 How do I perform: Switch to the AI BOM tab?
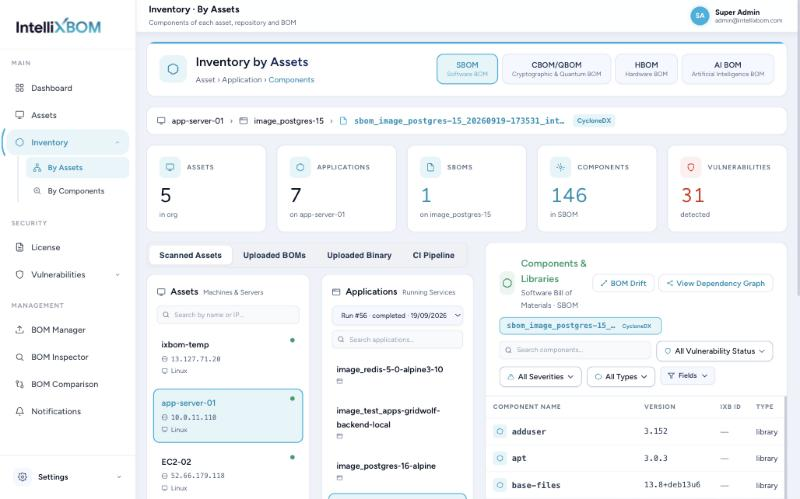point(728,69)
